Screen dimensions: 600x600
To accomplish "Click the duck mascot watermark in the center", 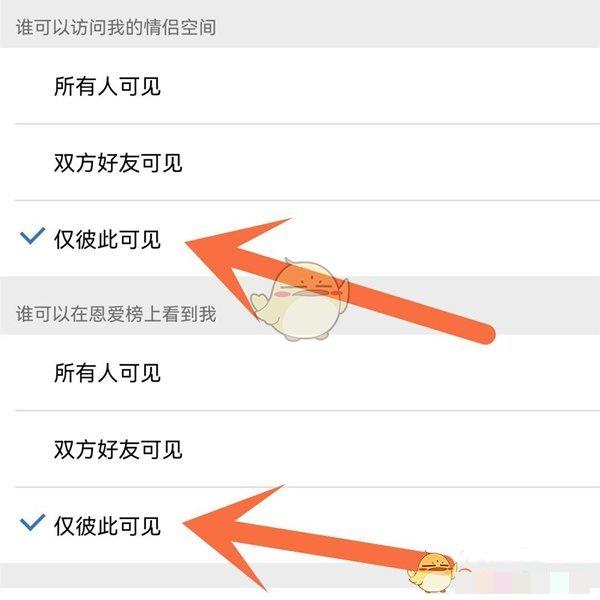I will pos(300,299).
